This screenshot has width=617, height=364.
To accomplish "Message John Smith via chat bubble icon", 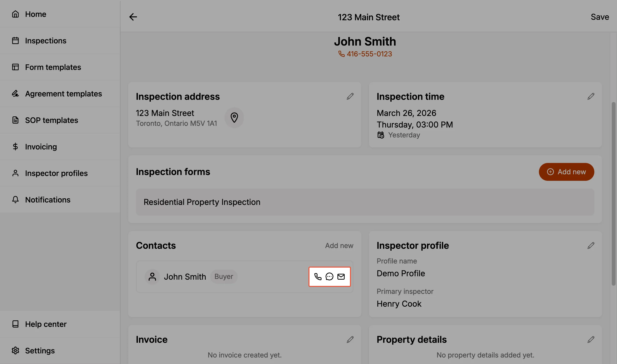I will click(x=329, y=277).
